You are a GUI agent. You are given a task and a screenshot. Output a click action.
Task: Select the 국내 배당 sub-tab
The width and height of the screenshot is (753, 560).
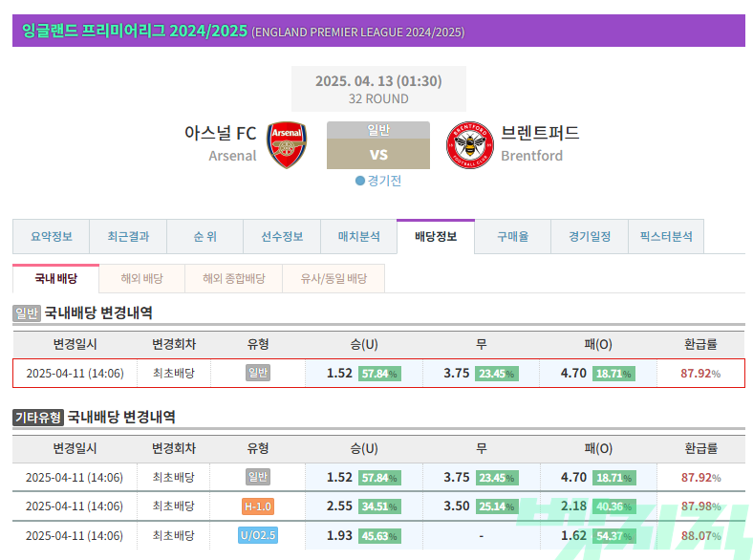[55, 278]
